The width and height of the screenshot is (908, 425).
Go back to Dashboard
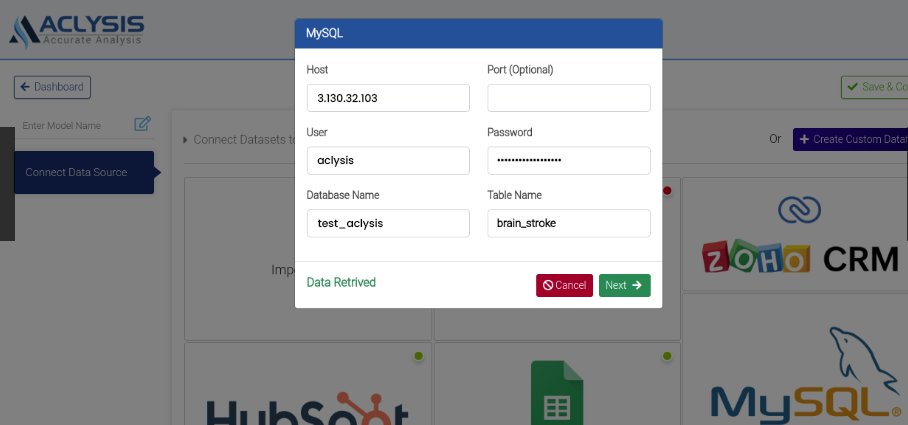[x=52, y=87]
